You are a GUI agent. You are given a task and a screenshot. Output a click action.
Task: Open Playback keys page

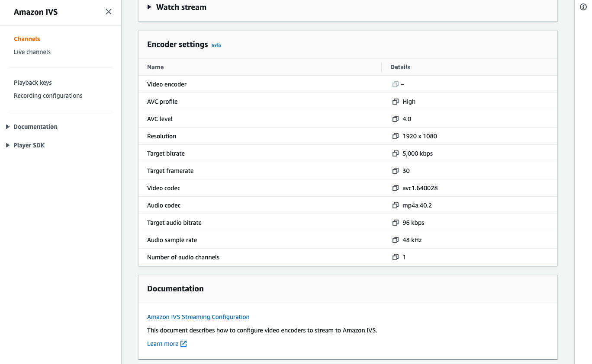(x=33, y=83)
